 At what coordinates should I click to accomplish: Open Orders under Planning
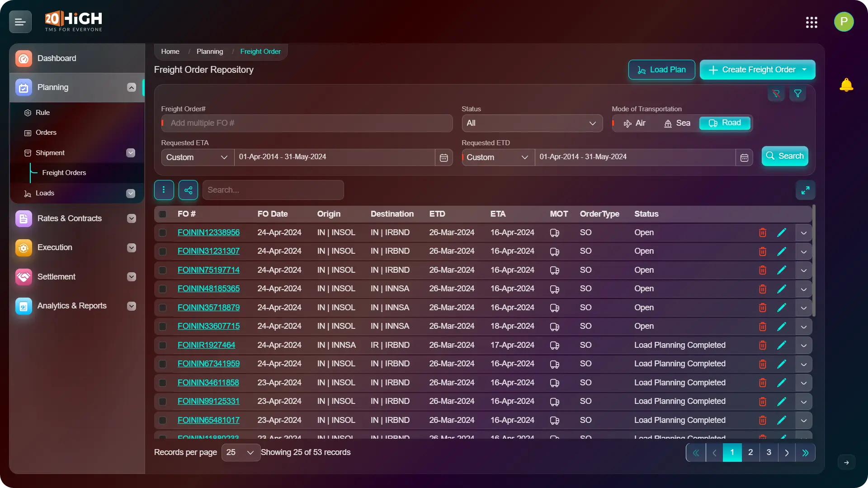(46, 133)
